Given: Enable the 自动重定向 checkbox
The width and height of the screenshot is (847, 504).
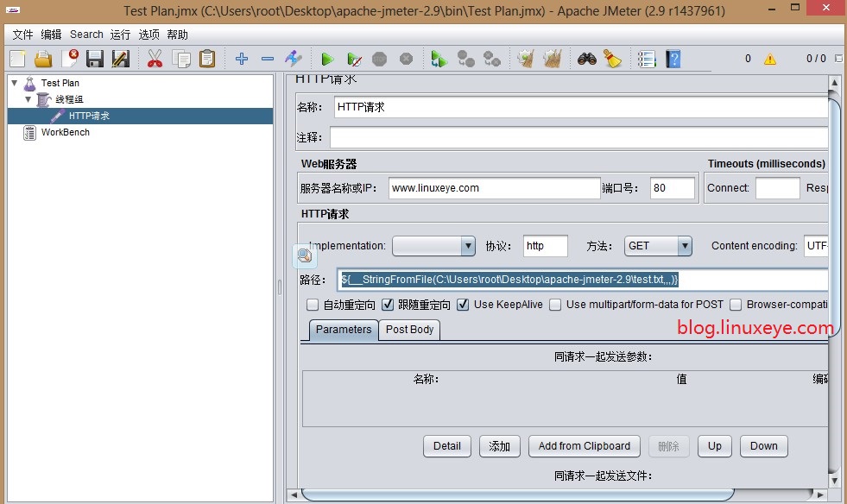Looking at the screenshot, I should (x=313, y=305).
